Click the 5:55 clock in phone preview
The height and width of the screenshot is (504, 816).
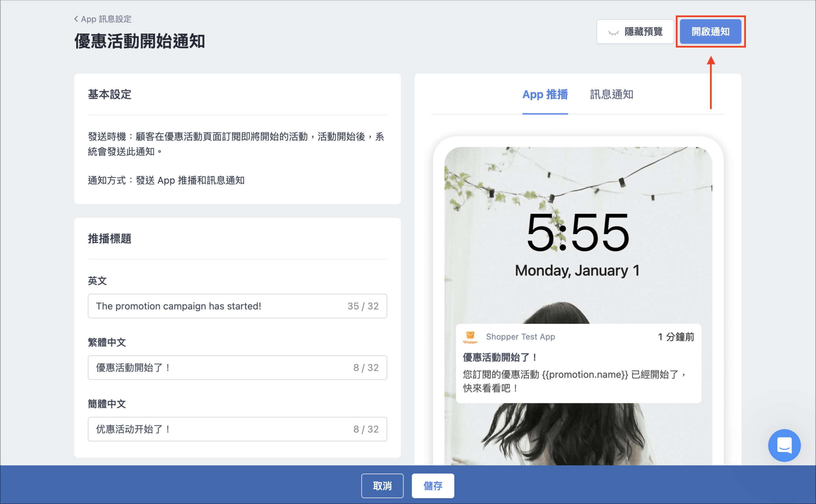pos(578,232)
